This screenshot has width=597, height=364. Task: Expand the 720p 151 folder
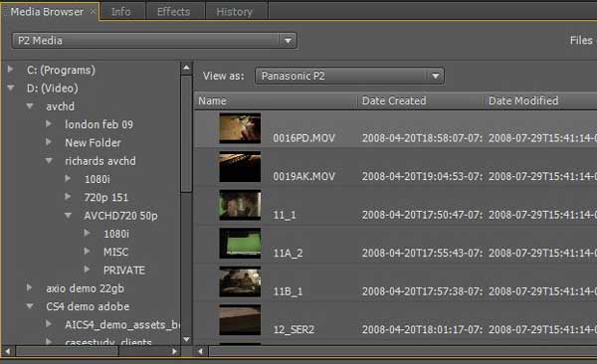tap(68, 197)
